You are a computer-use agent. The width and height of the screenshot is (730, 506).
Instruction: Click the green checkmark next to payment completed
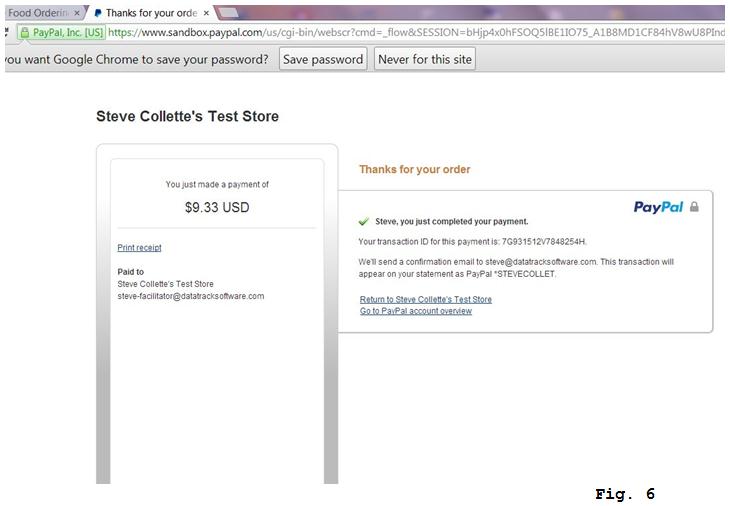click(x=364, y=222)
